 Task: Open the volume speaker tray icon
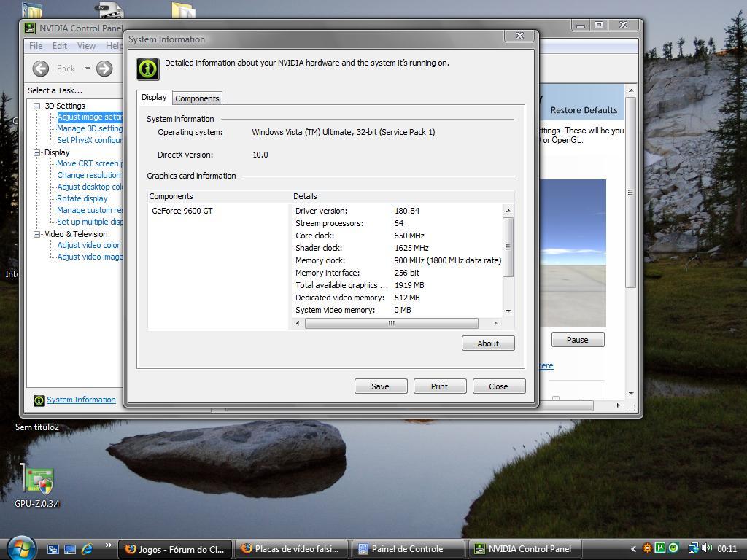tap(707, 548)
